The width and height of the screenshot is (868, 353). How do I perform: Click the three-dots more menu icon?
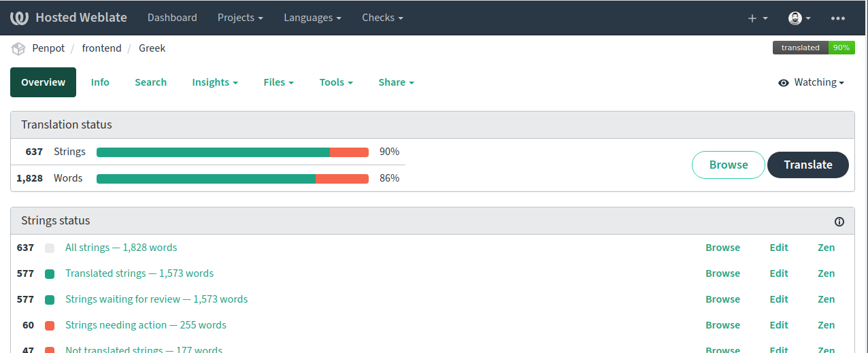tap(838, 18)
